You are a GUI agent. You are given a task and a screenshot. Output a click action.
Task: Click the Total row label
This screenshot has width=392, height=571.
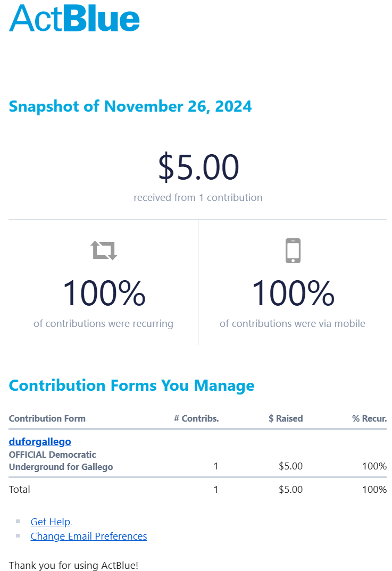20,489
